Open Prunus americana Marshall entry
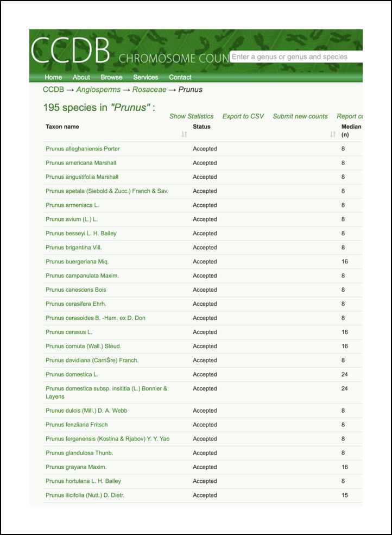Image resolution: width=392 pixels, height=535 pixels. click(x=81, y=163)
